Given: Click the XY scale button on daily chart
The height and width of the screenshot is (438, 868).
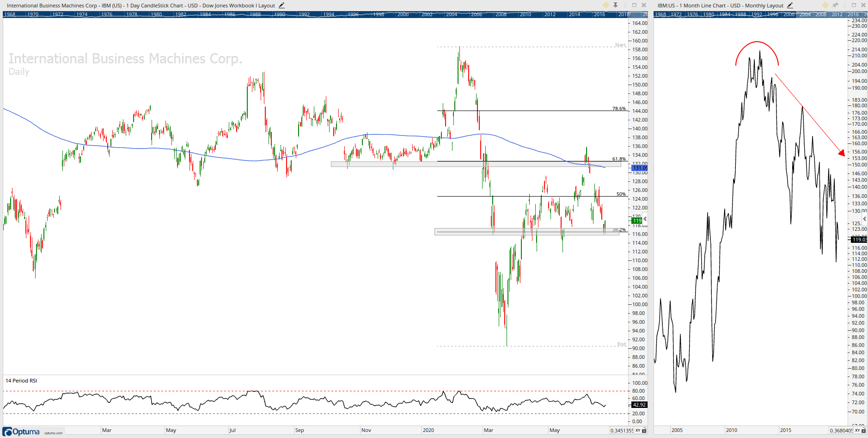Looking at the screenshot, I should [x=638, y=431].
